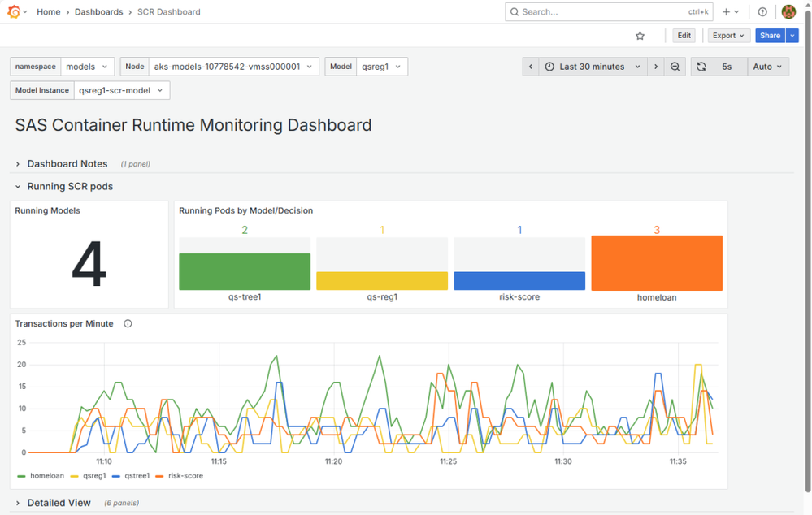Open the help question mark icon
812x515 pixels.
point(762,12)
